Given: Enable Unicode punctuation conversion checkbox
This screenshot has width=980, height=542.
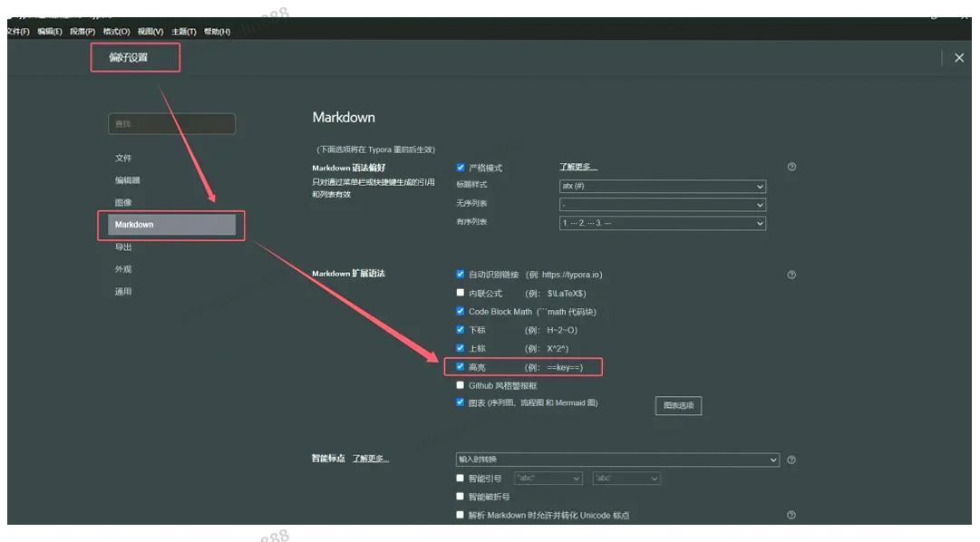Looking at the screenshot, I should point(460,515).
